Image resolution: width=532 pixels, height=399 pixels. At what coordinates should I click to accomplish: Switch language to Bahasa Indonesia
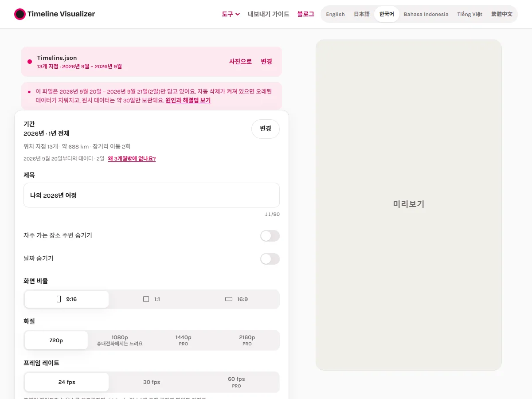pos(426,14)
